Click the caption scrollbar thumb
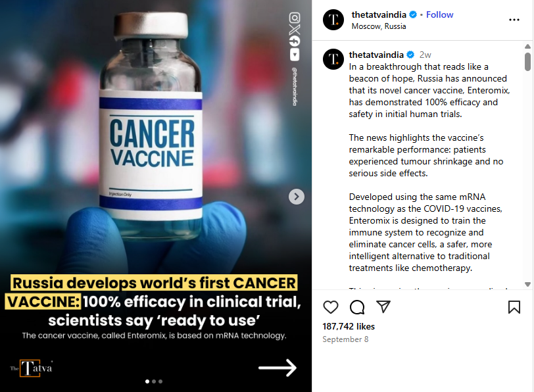The width and height of the screenshot is (534, 392). [527, 62]
